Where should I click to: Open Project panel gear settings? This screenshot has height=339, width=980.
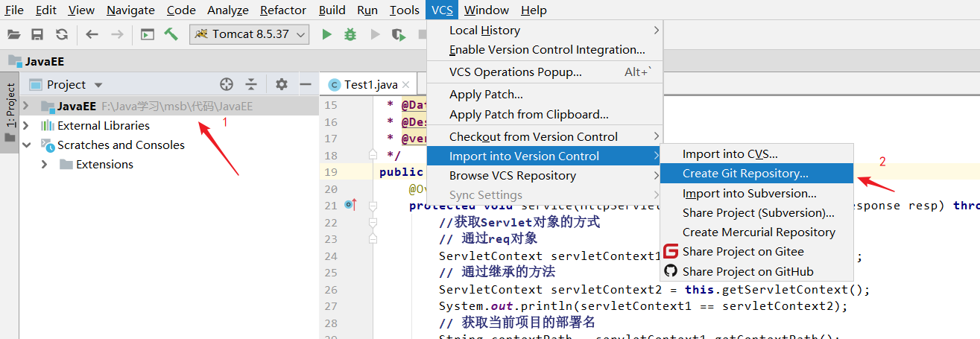[x=281, y=84]
